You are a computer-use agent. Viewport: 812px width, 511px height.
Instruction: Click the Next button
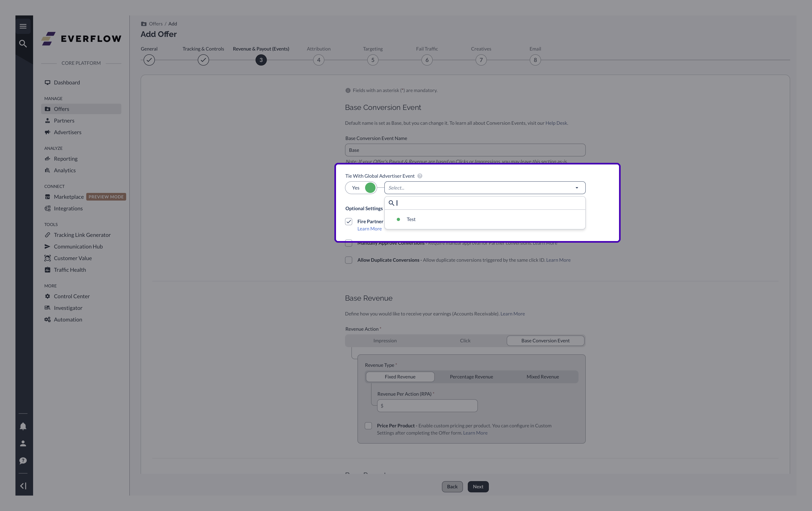478,486
